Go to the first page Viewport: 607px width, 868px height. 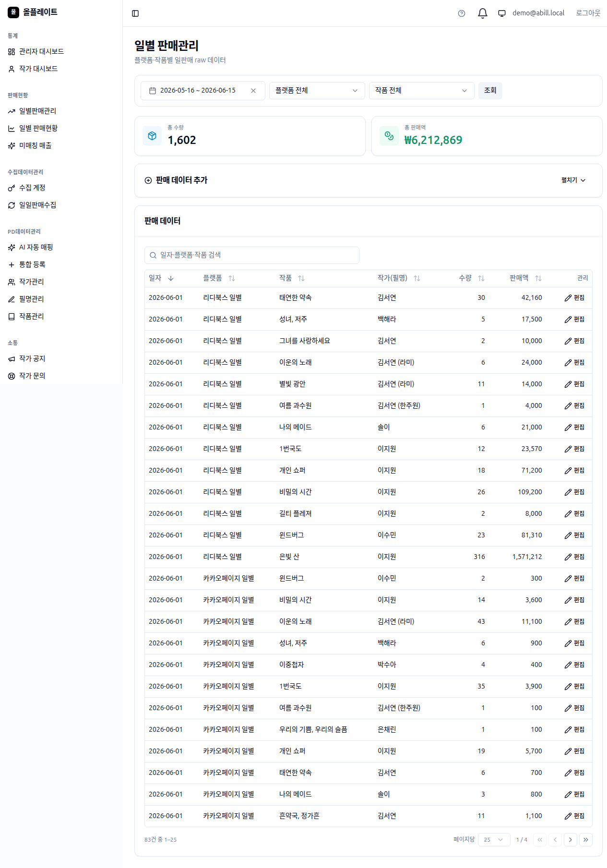tap(540, 840)
